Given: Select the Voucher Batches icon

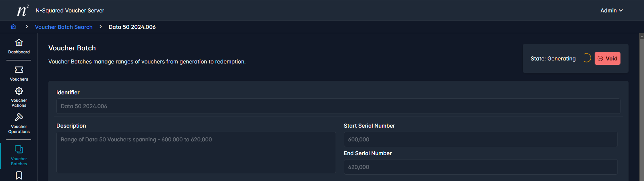Looking at the screenshot, I should point(19,149).
